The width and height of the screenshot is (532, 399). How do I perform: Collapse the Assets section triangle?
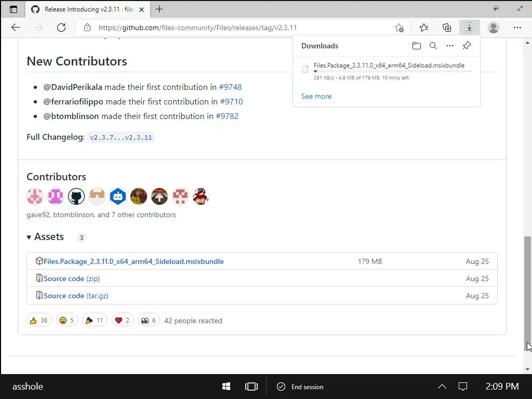[x=29, y=237]
